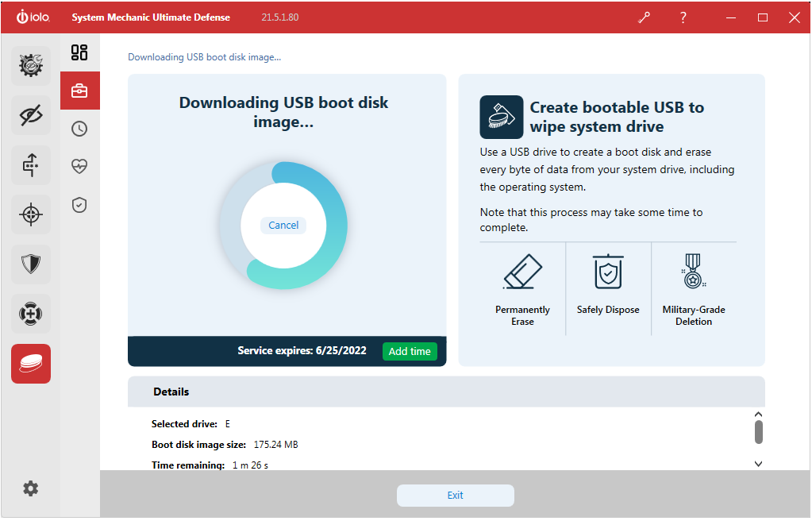Image resolution: width=812 pixels, height=521 pixels.
Task: Open the shield checkmark security icon
Action: tap(79, 205)
